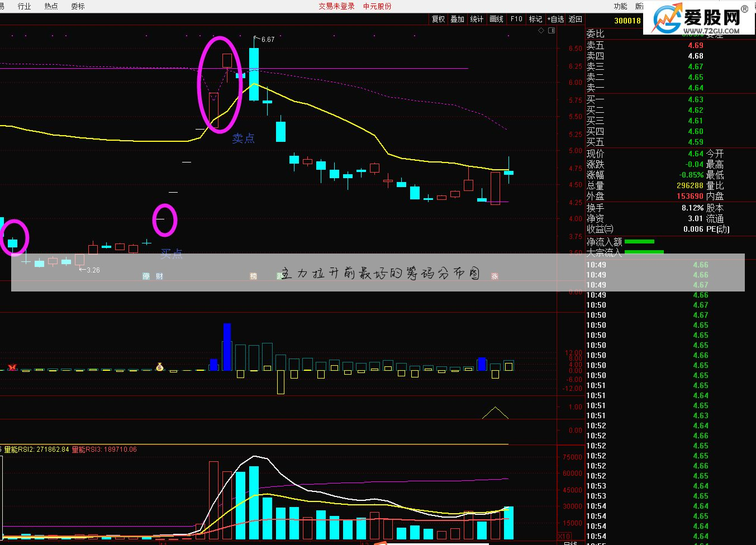
Task: Select the 买二 bid price 4.62
Action: tap(696, 110)
